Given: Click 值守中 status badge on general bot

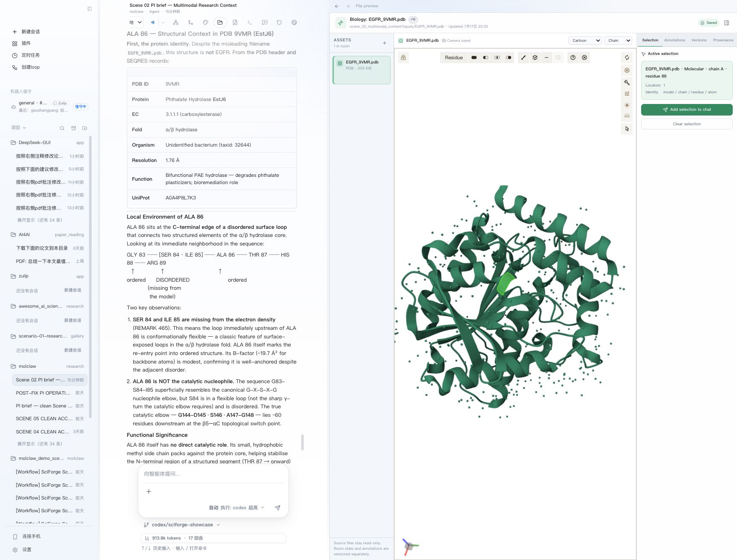Looking at the screenshot, I should tap(81, 107).
